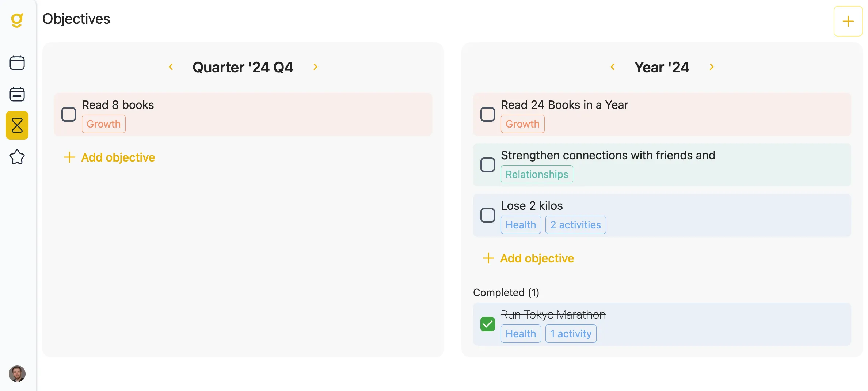Image resolution: width=868 pixels, height=391 pixels.
Task: Mark "Read 24 Books in a Year" complete
Action: [x=487, y=114]
